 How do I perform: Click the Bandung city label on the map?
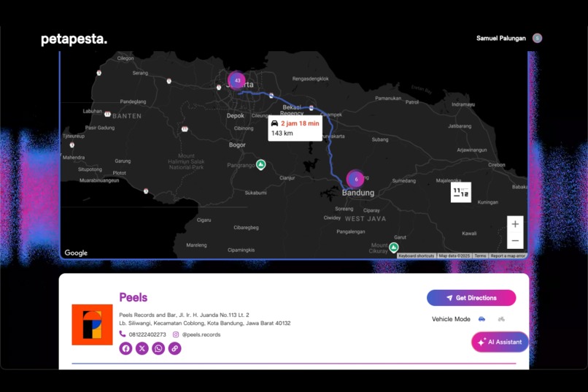point(358,193)
